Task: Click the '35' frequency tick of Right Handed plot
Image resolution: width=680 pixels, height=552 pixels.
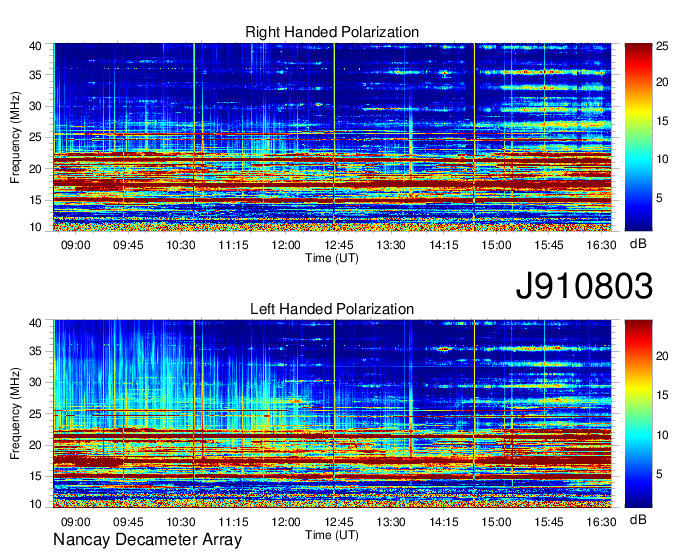Action: [35, 75]
